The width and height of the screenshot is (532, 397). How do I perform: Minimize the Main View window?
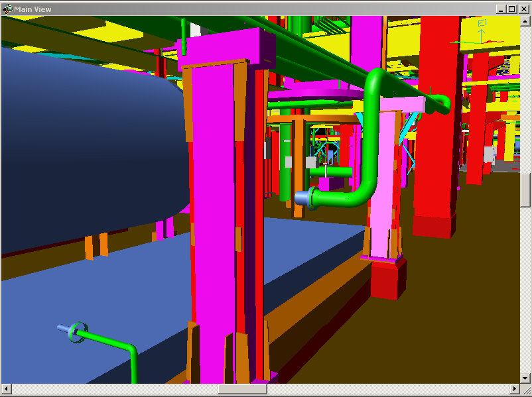click(x=501, y=9)
